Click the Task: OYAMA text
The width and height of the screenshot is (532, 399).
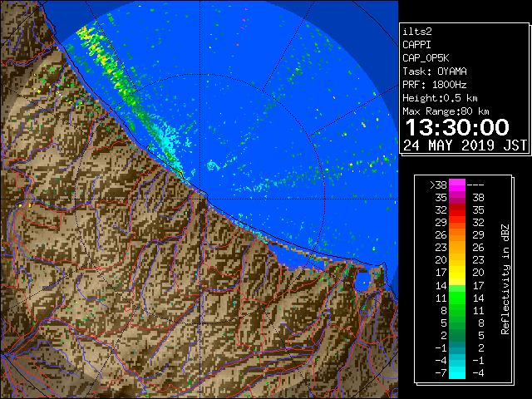(435, 71)
